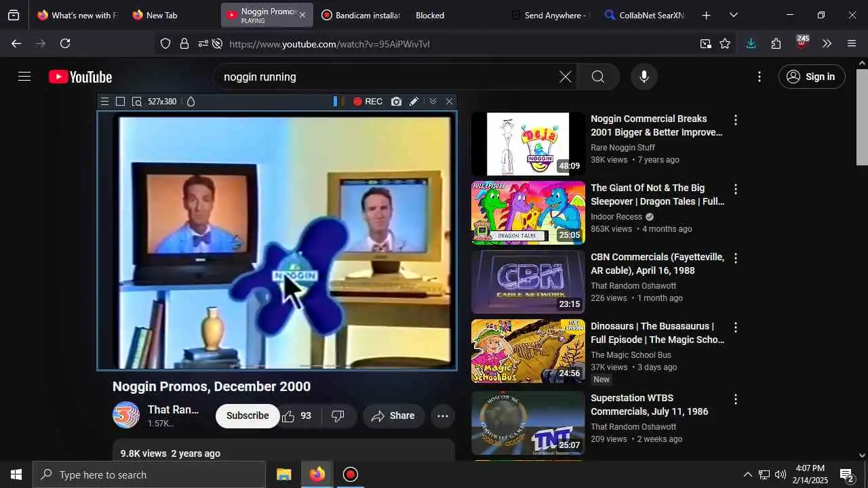
Task: Collapse Bandicam bar with double chevron
Action: [433, 102]
